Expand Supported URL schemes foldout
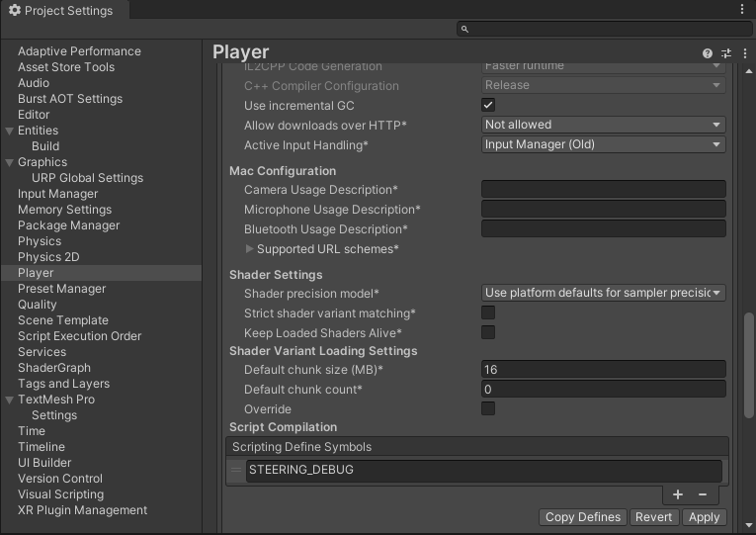Screen dimensions: 756x535 click(x=250, y=249)
